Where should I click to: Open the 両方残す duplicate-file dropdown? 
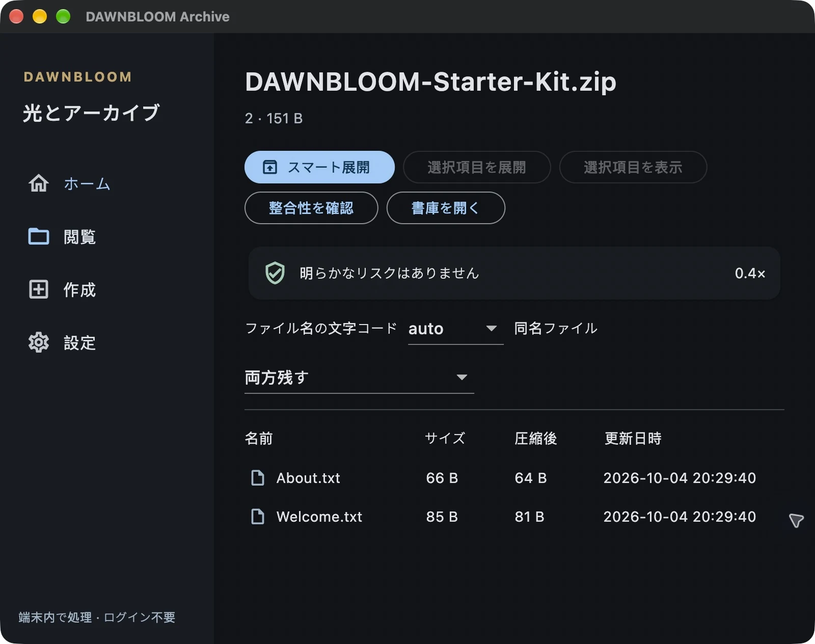[359, 378]
